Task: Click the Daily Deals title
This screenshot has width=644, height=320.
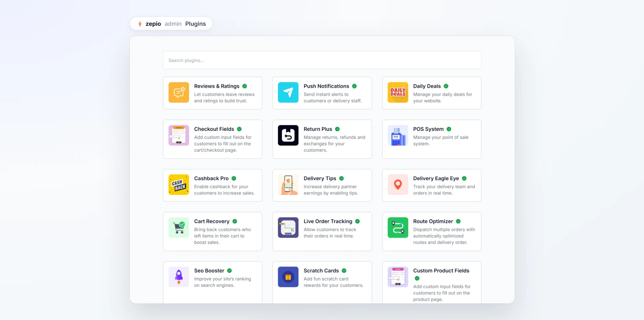Action: coord(427,86)
